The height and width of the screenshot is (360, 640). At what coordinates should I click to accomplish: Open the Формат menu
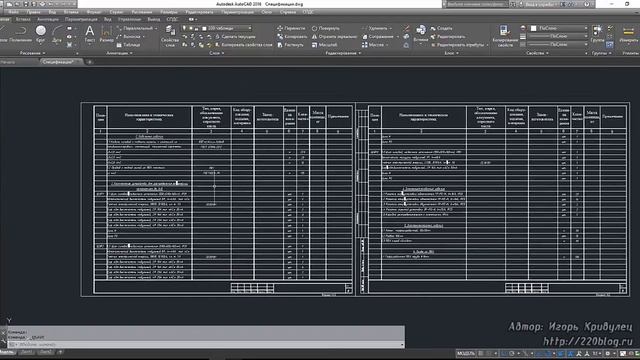point(94,12)
